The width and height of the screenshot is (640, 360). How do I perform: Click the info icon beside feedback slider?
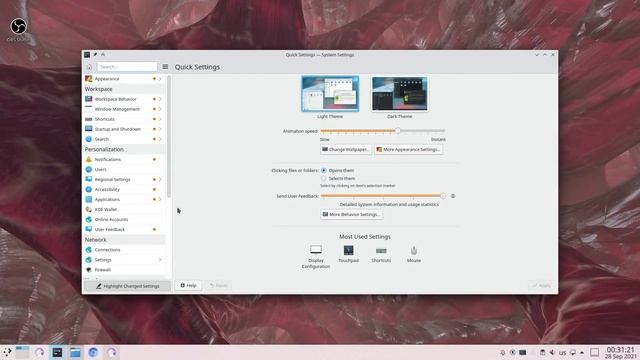453,196
